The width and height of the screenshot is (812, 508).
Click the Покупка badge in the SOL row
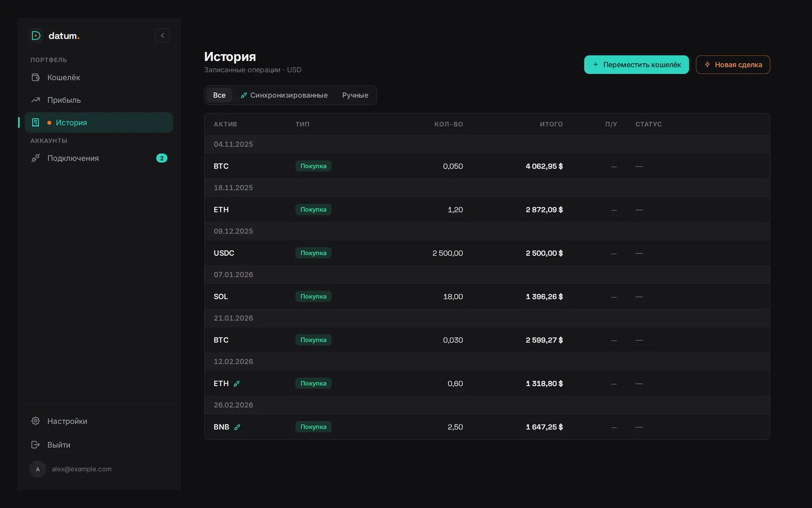pos(313,296)
